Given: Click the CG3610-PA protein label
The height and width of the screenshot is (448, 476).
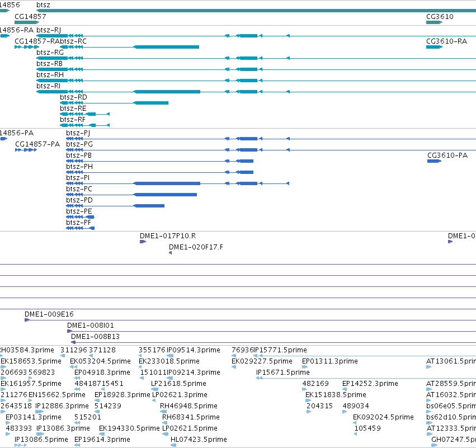Looking at the screenshot, I should point(447,155).
